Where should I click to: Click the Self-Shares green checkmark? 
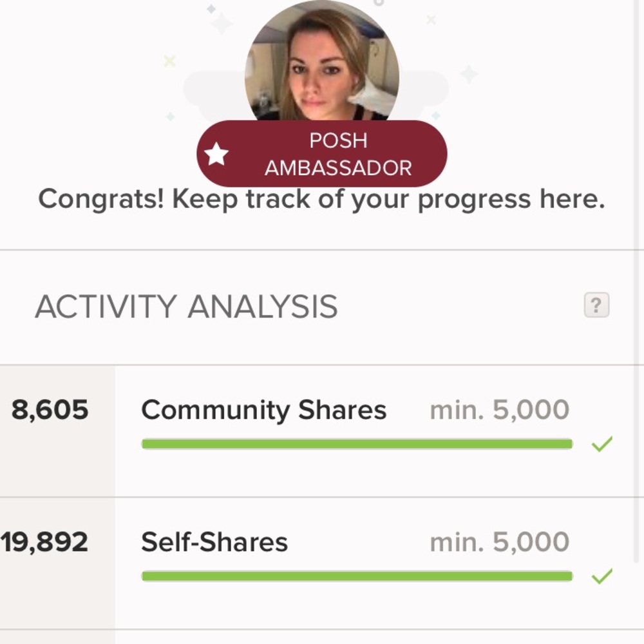click(601, 576)
